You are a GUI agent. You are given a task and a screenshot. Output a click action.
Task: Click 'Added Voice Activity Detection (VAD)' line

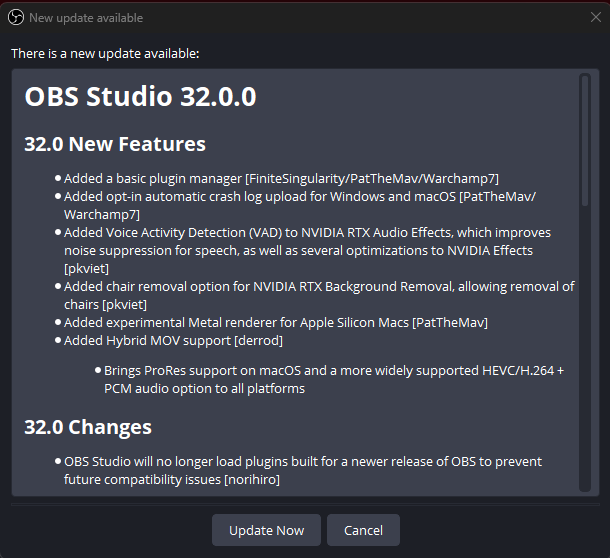pos(307,250)
